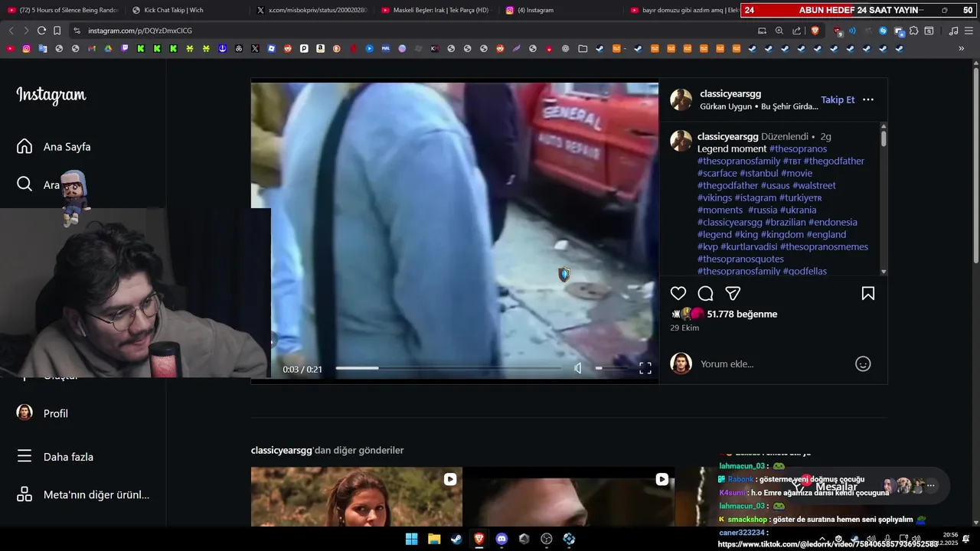Open first related post thumbnail with woman

357,497
